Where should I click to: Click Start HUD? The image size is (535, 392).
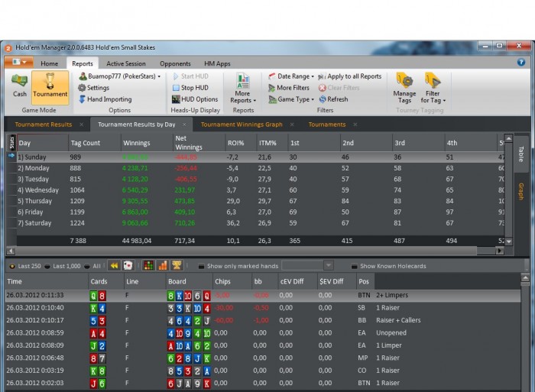coord(190,76)
